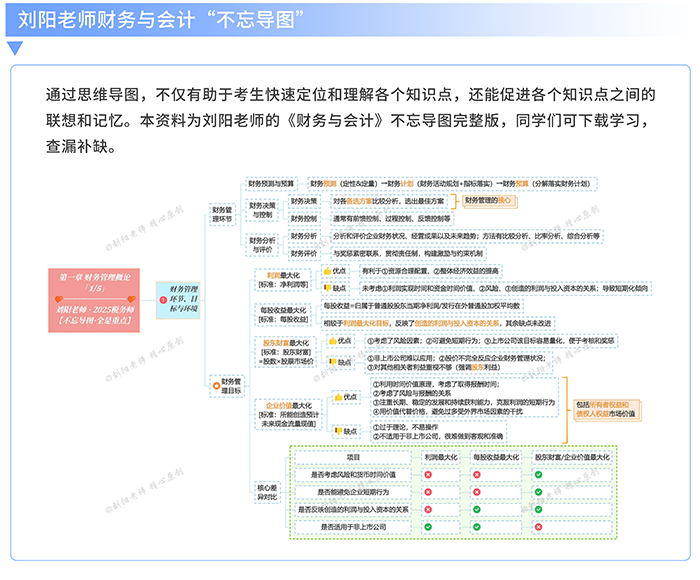This screenshot has width=700, height=580.
Task: Click green check for 是否适用于非上市公司 under 每股收益最大化
Action: (x=477, y=527)
